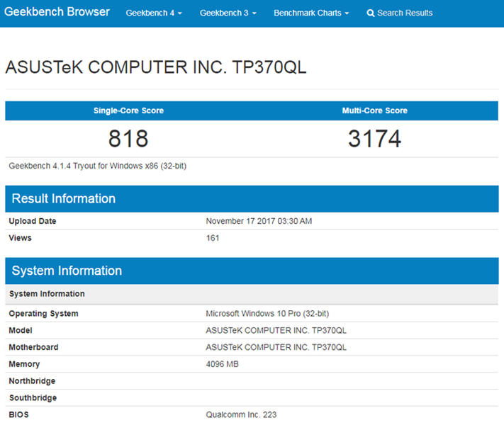
Task: Click the Motherboard row value TP370QL
Action: point(276,347)
